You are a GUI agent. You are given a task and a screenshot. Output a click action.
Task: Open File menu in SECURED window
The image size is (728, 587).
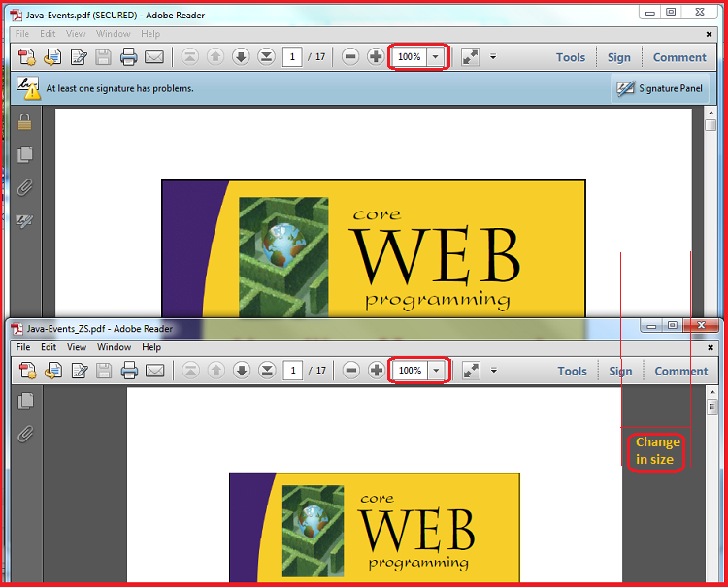(22, 33)
